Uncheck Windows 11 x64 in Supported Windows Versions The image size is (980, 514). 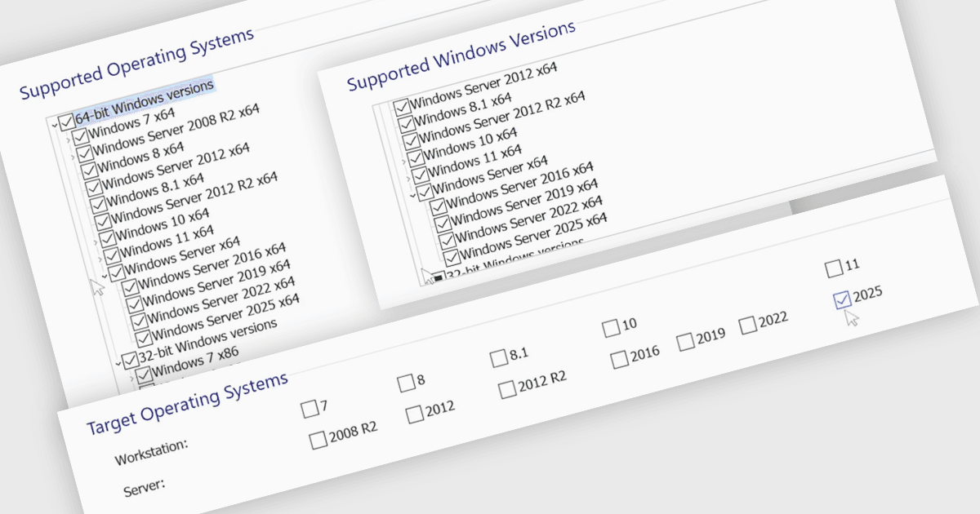point(419,174)
